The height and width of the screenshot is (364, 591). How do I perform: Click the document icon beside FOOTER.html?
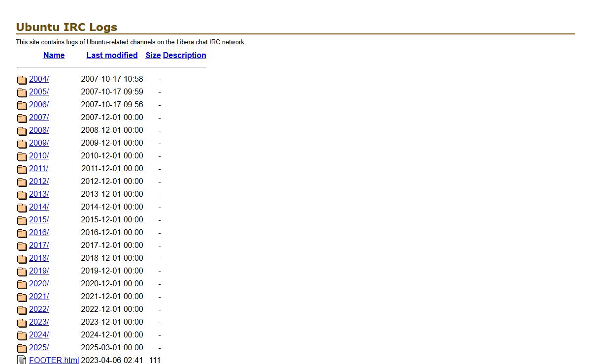coord(22,360)
